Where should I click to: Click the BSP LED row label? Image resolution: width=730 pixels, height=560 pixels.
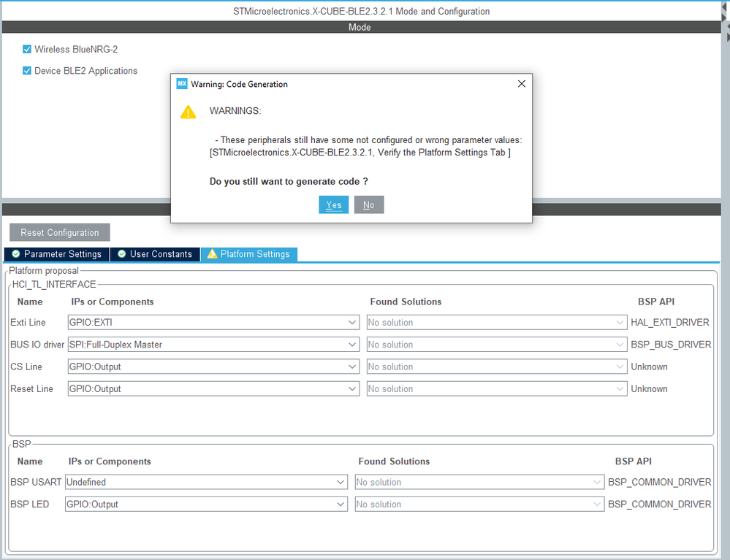(29, 505)
